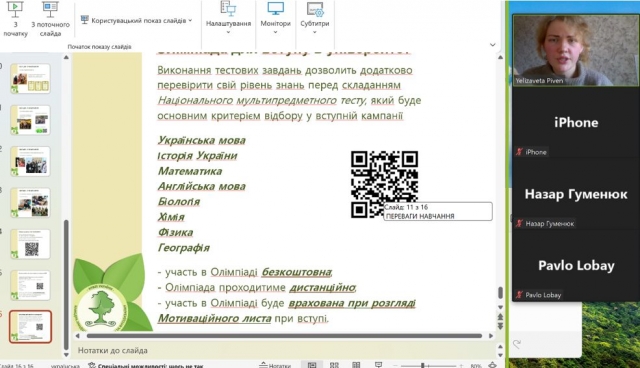Open Спеціальні можливості accessibility checker
Image resolution: width=640 pixels, height=368 pixels.
pyautogui.click(x=145, y=366)
